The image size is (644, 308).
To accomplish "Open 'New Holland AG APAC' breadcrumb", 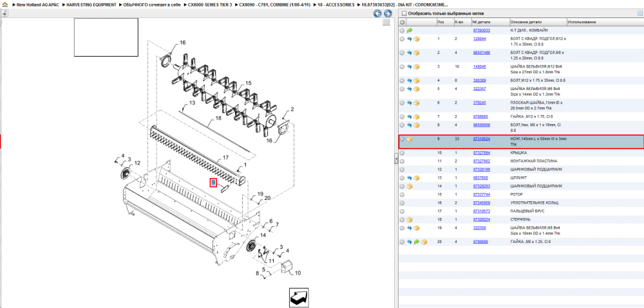I will (39, 5).
